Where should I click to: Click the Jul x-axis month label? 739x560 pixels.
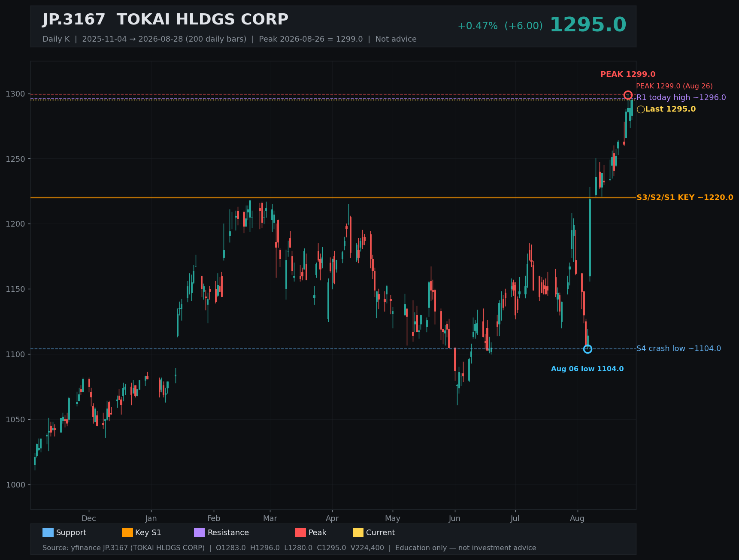pyautogui.click(x=515, y=518)
